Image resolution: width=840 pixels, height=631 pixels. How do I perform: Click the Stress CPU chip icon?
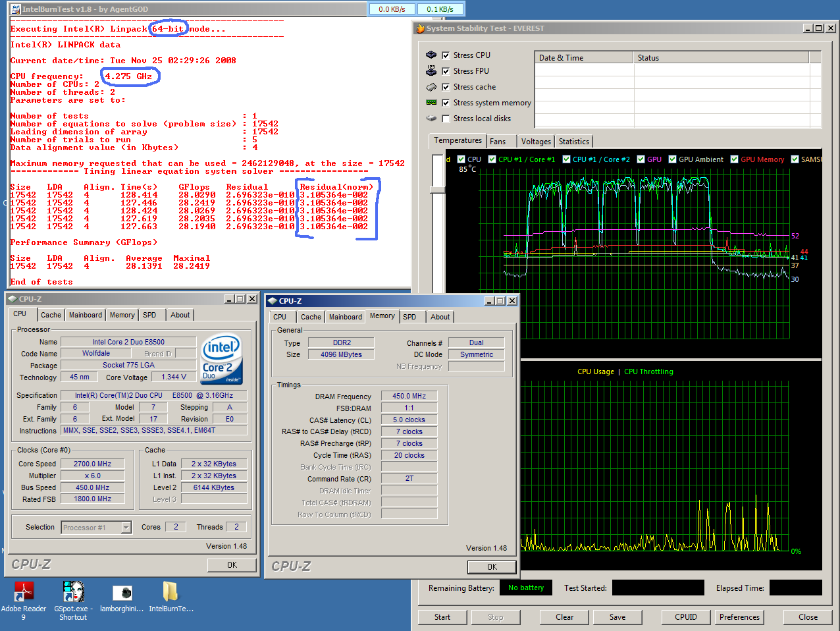point(431,55)
